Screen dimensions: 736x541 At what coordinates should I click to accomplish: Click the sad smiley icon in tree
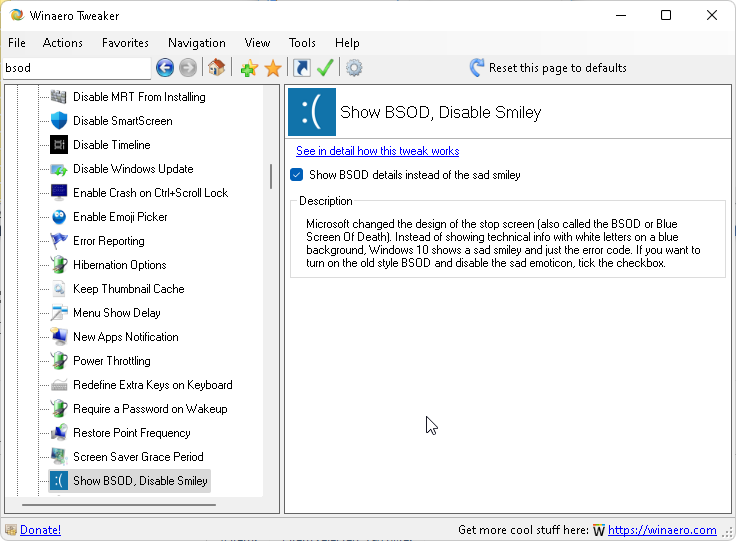point(59,480)
